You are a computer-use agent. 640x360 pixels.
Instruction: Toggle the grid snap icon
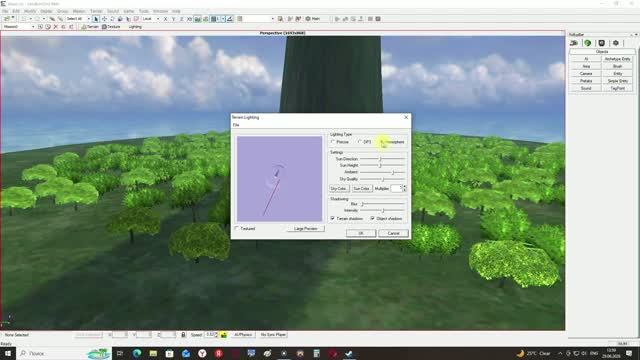[213, 19]
